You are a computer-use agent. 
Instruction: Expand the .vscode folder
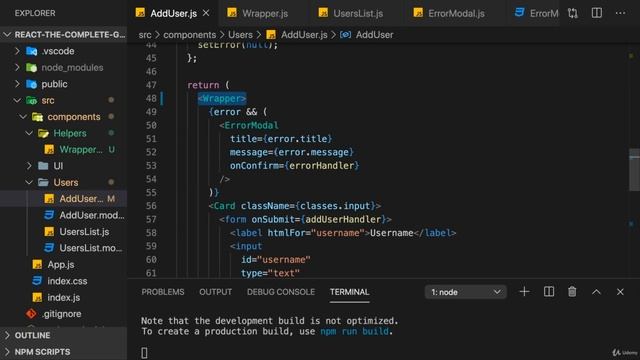tap(17, 51)
